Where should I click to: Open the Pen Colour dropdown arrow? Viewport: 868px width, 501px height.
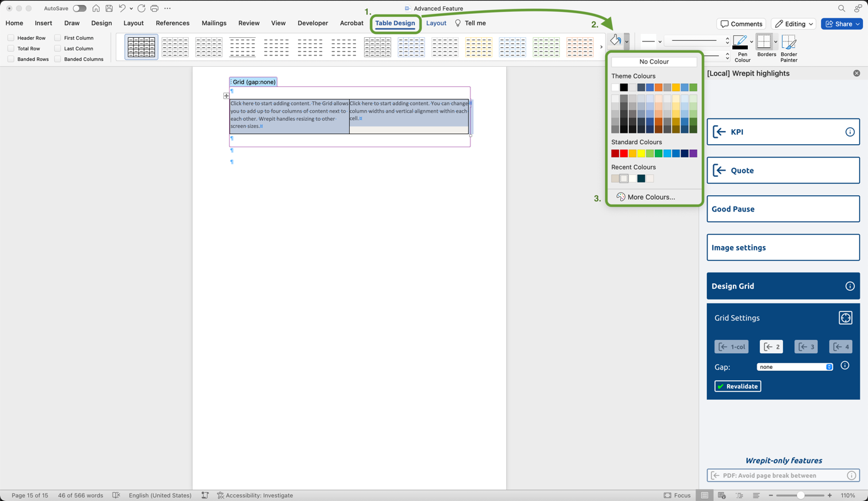pos(752,42)
